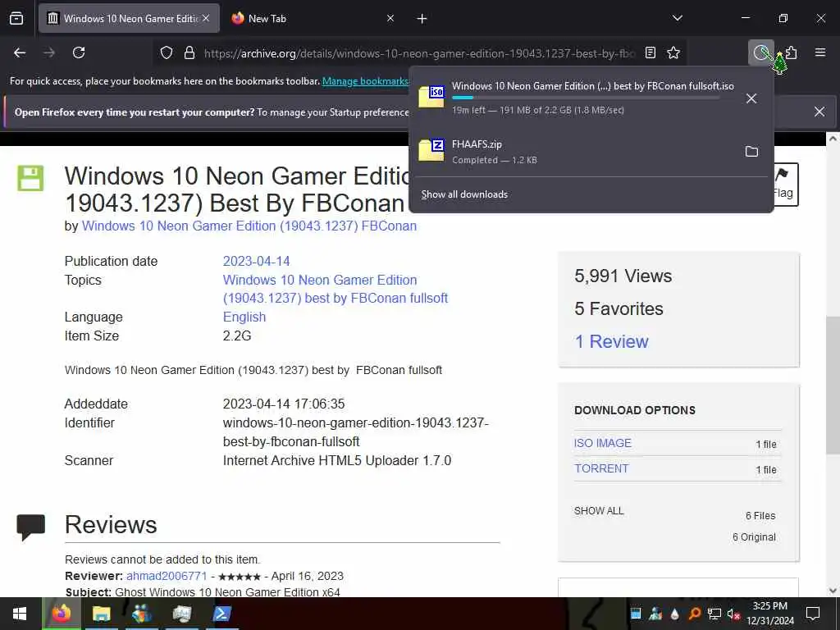The height and width of the screenshot is (630, 840).
Task: Switch to the New Tab tab
Action: (313, 19)
